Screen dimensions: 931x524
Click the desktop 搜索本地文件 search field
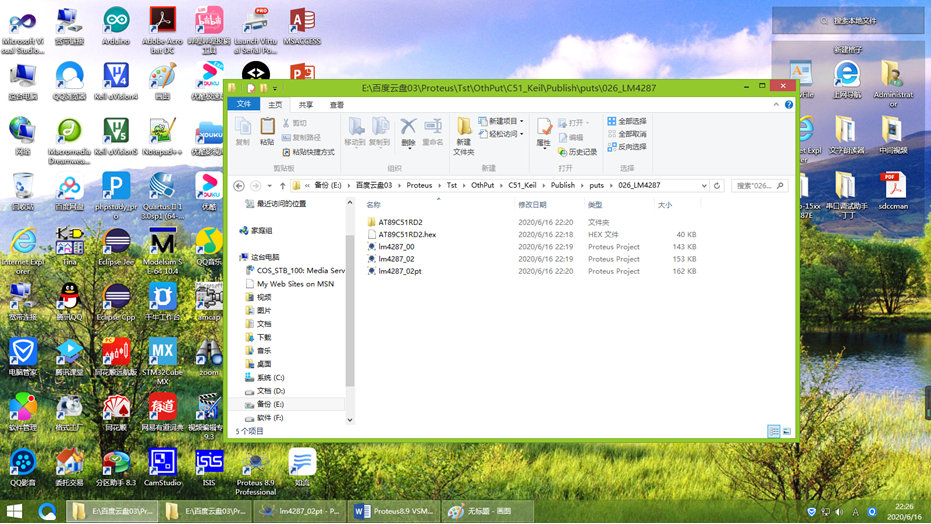click(x=847, y=21)
